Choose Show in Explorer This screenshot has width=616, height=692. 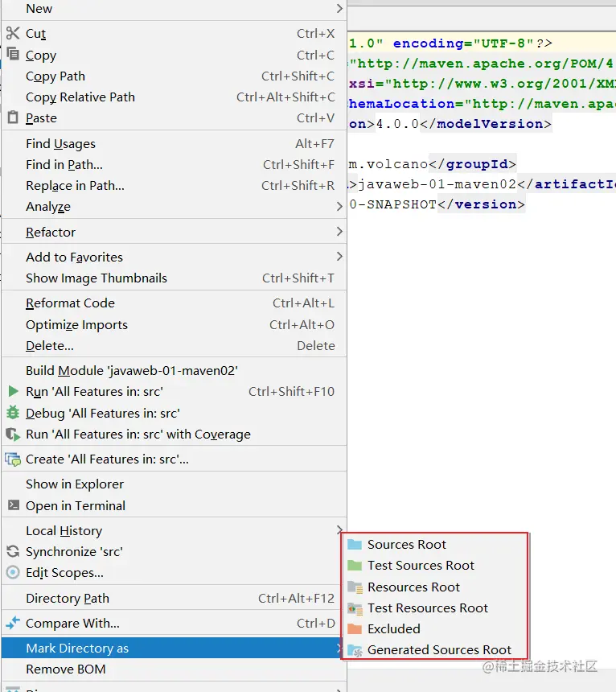(x=175, y=484)
